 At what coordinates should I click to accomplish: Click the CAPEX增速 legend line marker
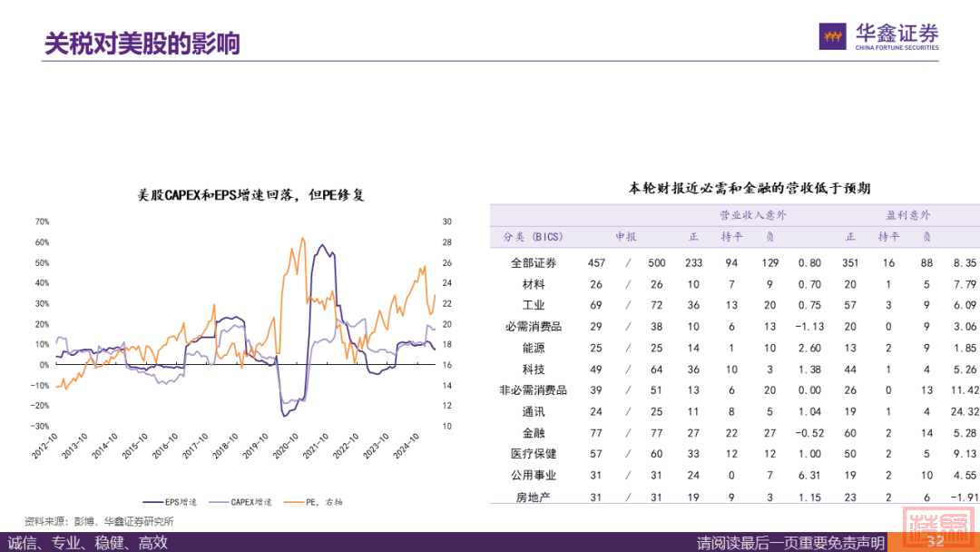[x=219, y=501]
